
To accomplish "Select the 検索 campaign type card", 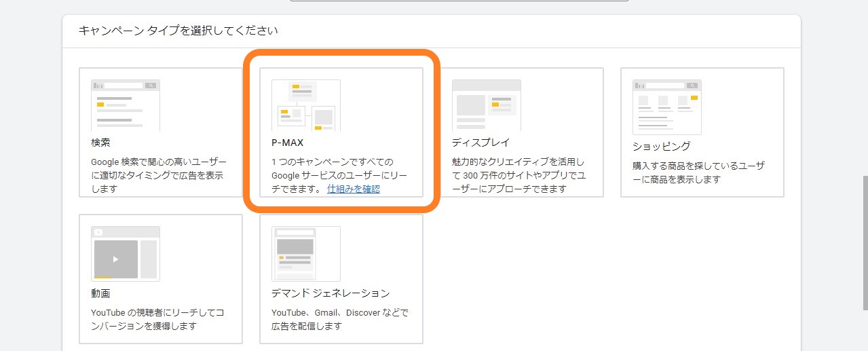I will coord(161,132).
